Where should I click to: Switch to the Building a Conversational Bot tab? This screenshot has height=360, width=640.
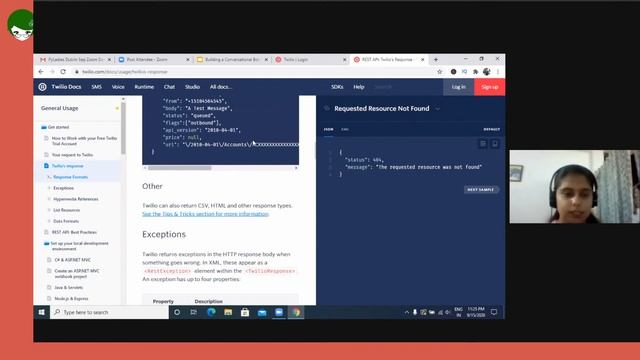(x=232, y=60)
